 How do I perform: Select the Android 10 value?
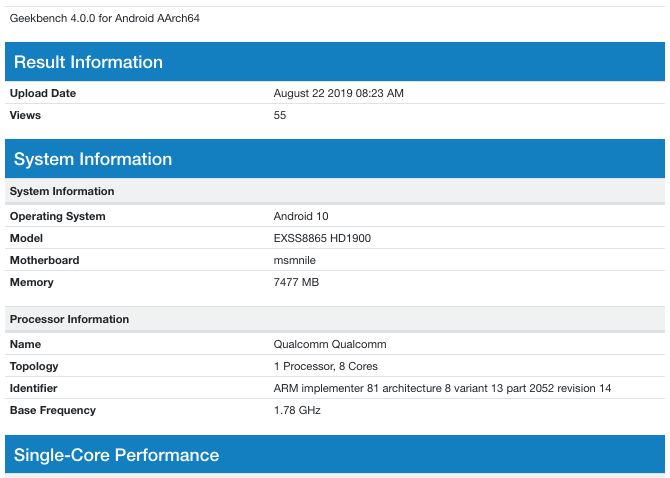click(301, 216)
